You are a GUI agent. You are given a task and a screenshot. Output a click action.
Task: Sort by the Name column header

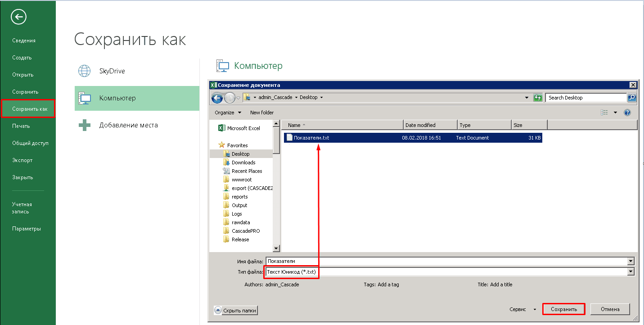tap(342, 125)
